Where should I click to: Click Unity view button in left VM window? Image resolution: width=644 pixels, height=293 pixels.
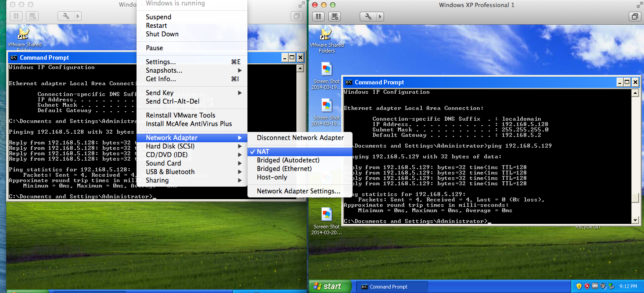[x=297, y=17]
